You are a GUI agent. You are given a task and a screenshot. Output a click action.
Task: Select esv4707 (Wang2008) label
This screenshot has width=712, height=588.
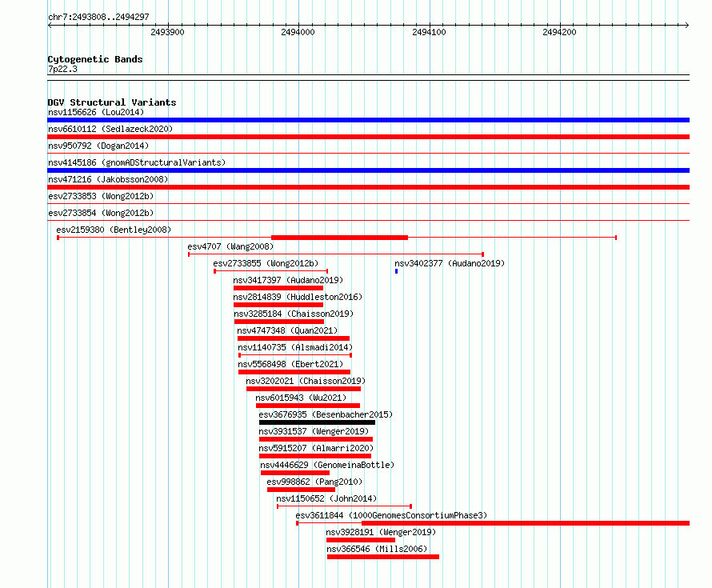(230, 246)
